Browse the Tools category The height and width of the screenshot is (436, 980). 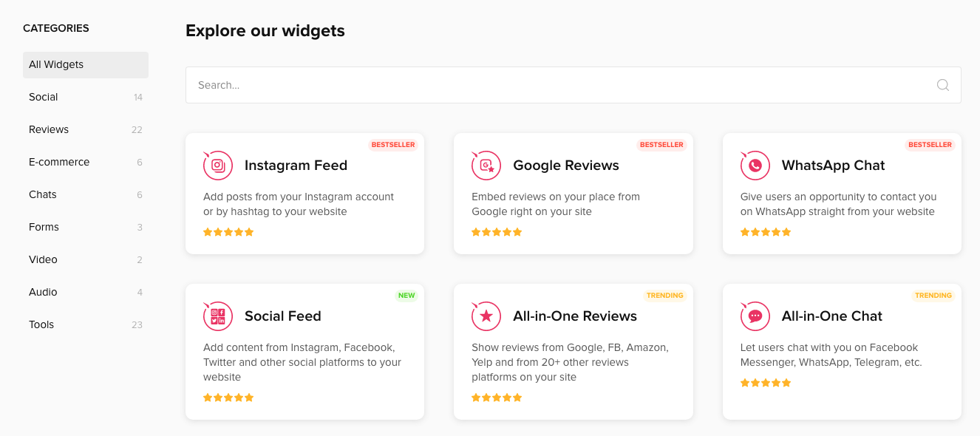(41, 325)
